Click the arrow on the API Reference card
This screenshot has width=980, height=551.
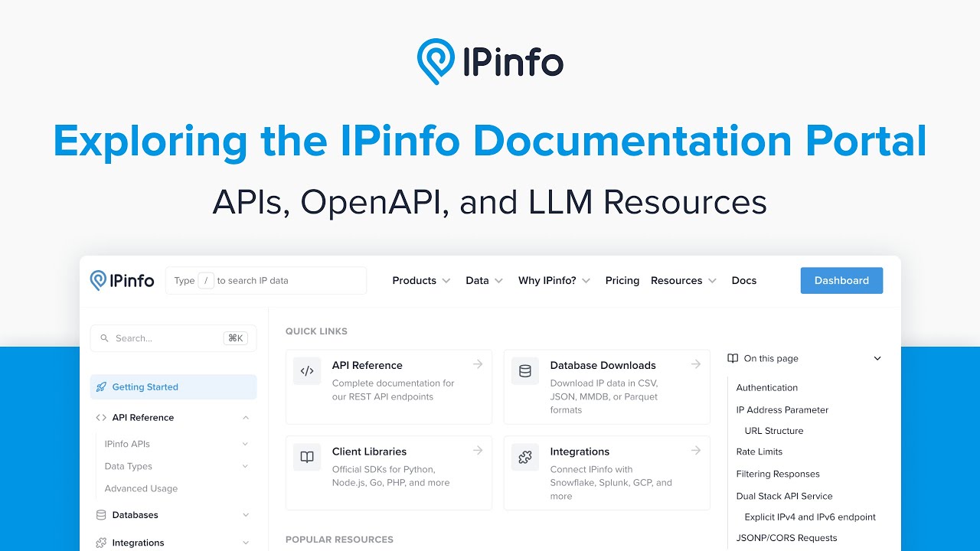tap(478, 364)
